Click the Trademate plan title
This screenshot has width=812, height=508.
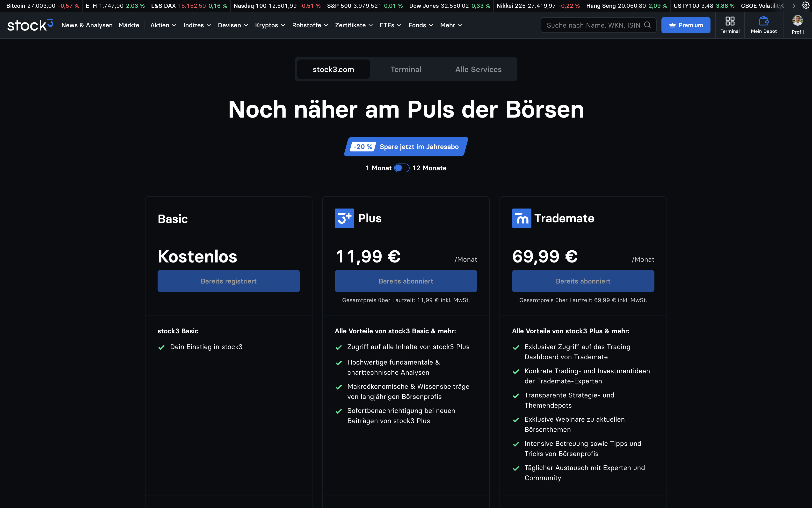click(564, 218)
